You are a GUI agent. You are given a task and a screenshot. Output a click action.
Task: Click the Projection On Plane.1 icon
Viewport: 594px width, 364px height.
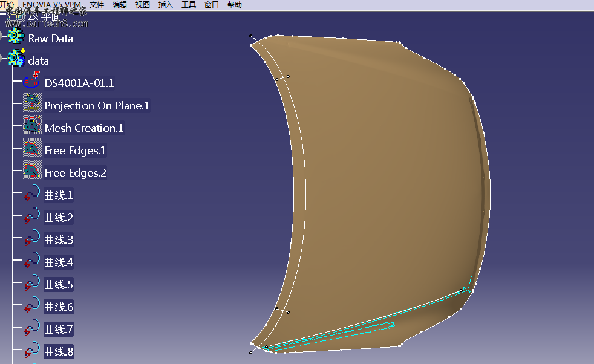32,104
